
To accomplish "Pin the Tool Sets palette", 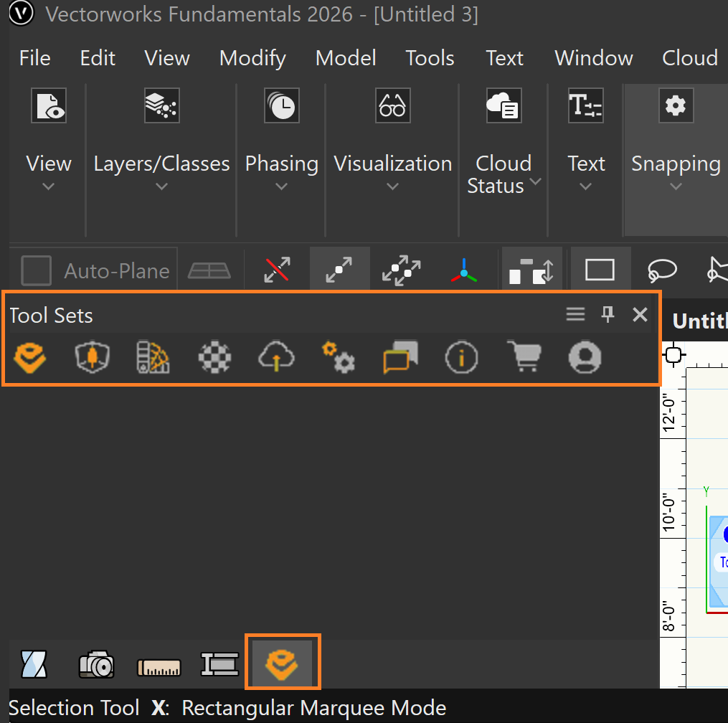I will [x=608, y=314].
